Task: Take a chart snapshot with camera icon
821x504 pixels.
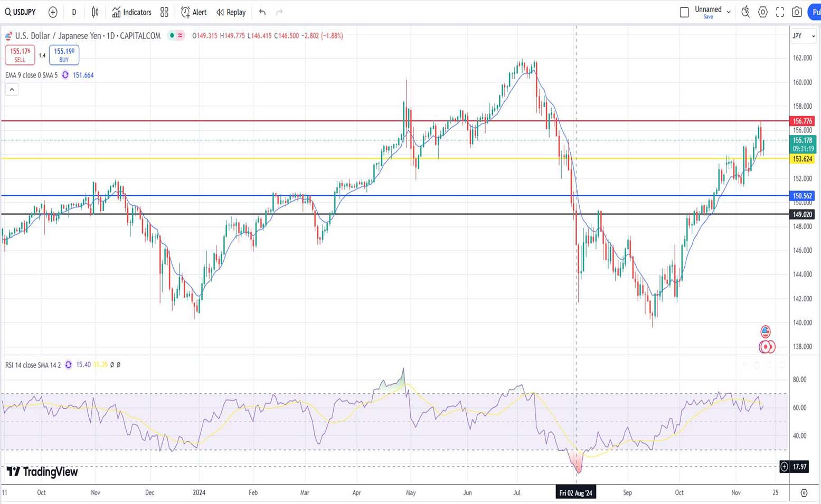Action: point(797,12)
